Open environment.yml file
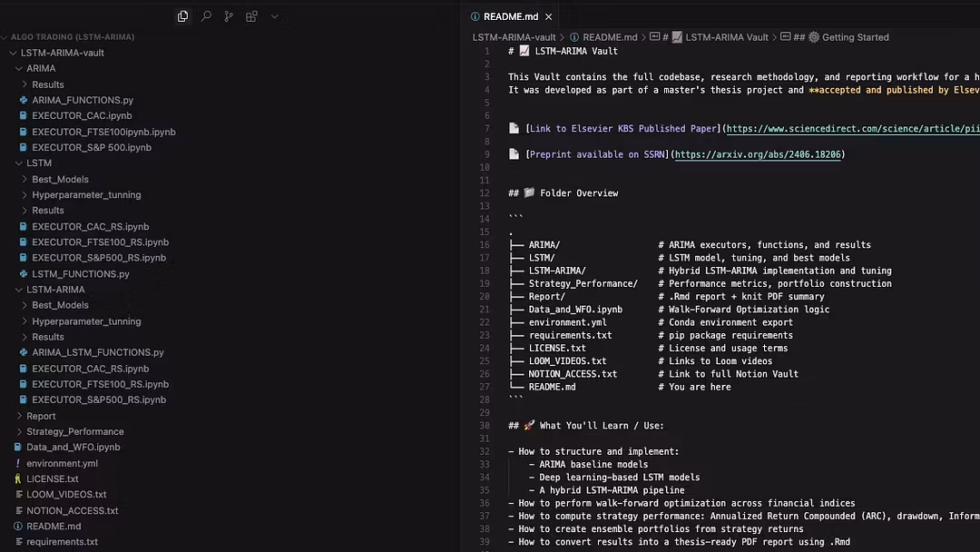The width and height of the screenshot is (980, 552). (x=62, y=463)
